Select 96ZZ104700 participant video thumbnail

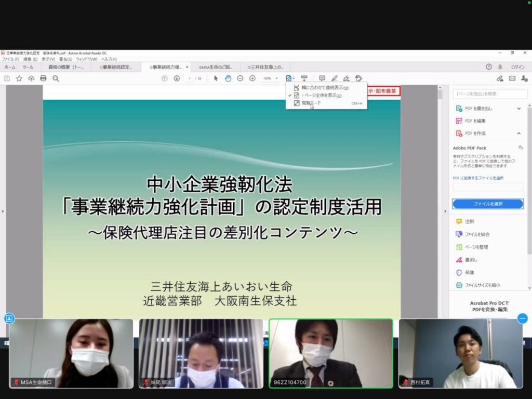tap(331, 353)
